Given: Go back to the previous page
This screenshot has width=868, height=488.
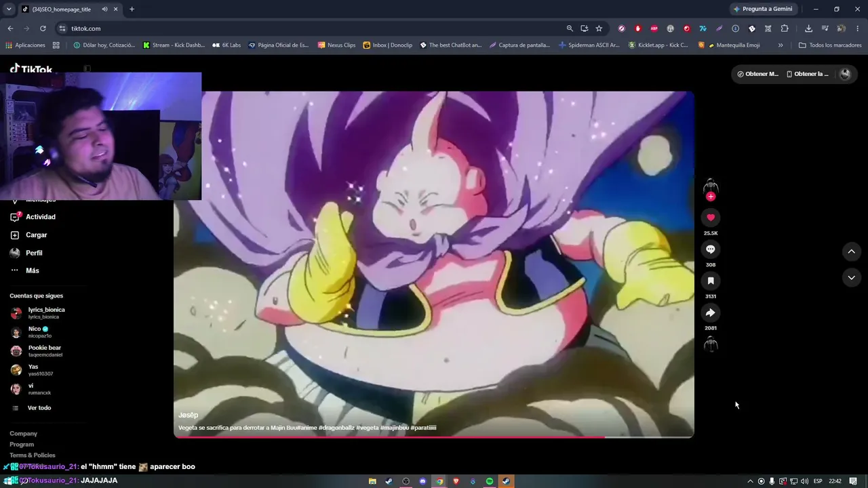Looking at the screenshot, I should 10,28.
